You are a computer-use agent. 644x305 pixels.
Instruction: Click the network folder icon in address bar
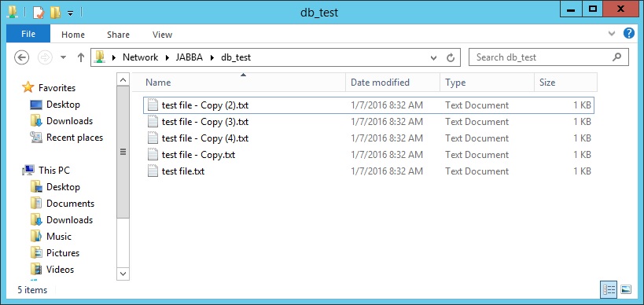coord(99,57)
